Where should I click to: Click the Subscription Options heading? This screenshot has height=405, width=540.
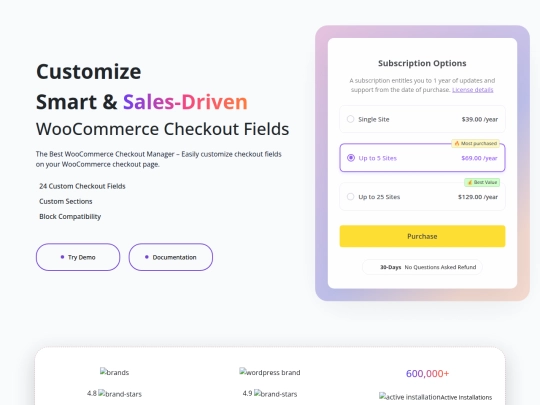click(x=422, y=63)
